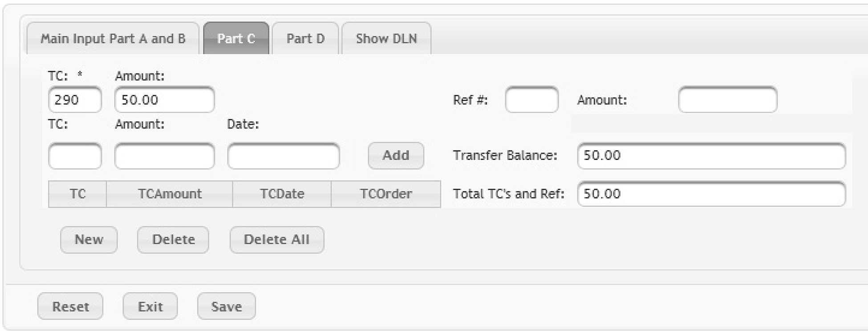Screen dimensions: 868x336
Task: Click the TCDate column header
Action: click(282, 194)
